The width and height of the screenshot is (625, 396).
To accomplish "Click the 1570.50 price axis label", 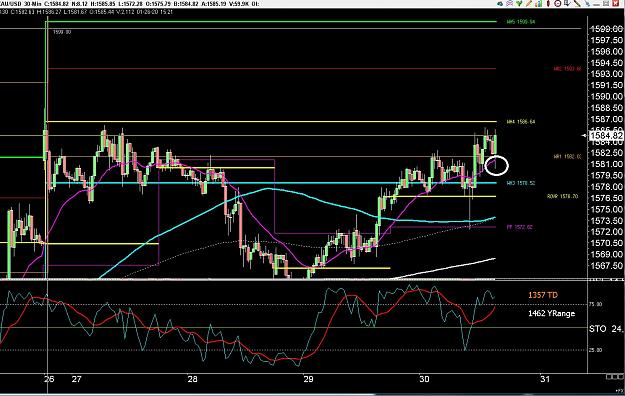I will 606,243.
